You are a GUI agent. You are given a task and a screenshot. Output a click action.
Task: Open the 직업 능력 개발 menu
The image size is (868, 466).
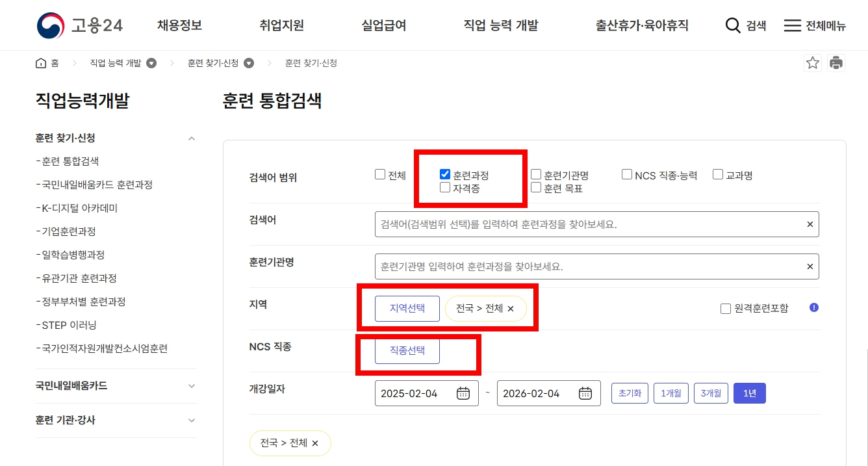click(x=500, y=25)
